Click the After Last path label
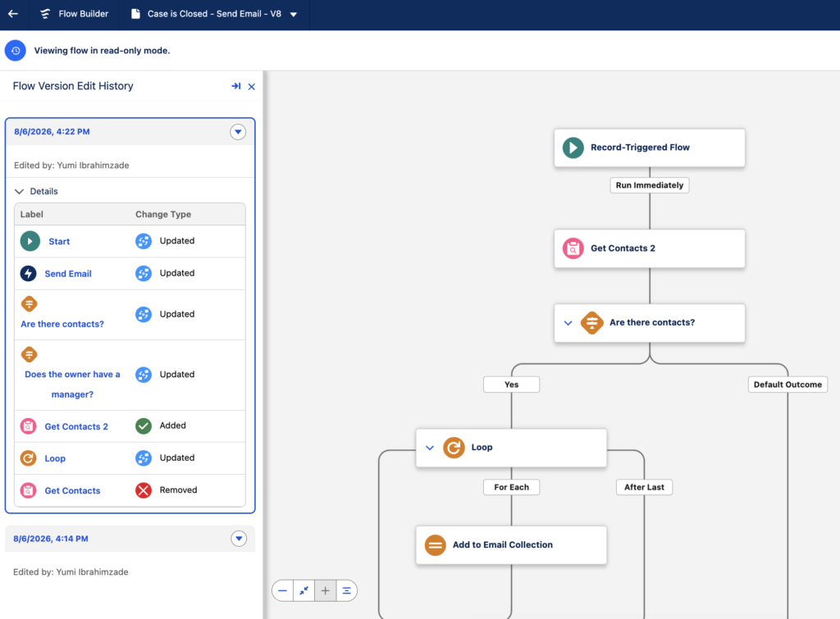840x619 pixels. [644, 487]
